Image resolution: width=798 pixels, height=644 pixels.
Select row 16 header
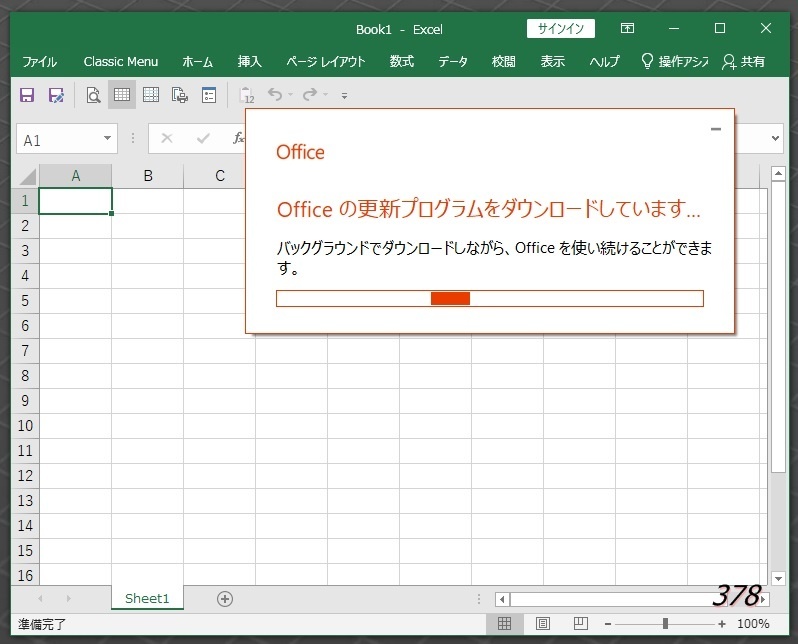25,575
